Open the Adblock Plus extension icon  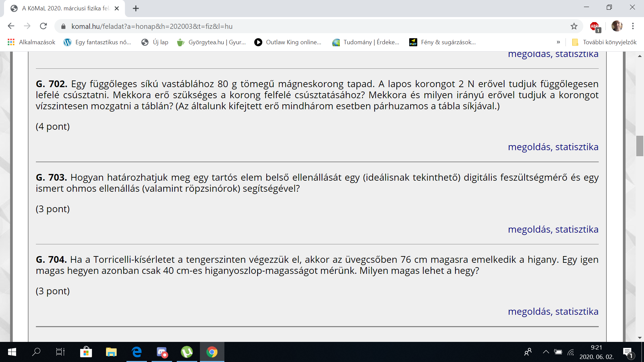pos(595,26)
